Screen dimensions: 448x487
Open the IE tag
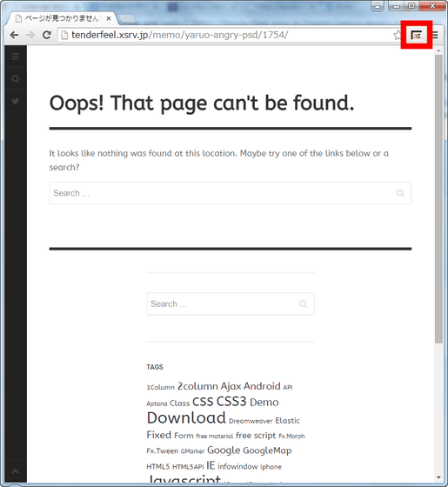211,465
